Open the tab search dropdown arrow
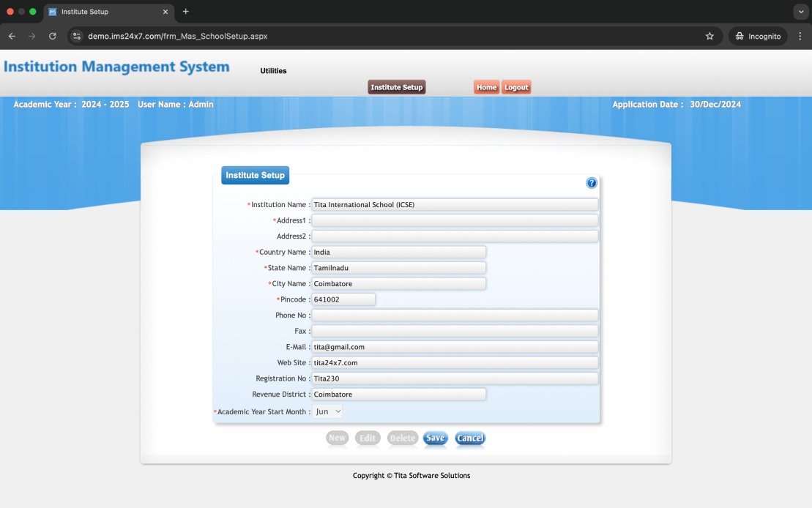 click(x=800, y=12)
